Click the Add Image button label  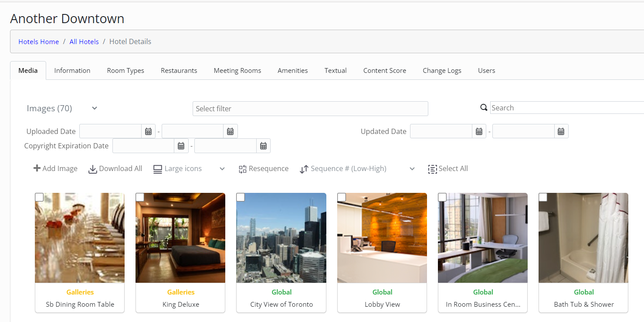pyautogui.click(x=60, y=168)
